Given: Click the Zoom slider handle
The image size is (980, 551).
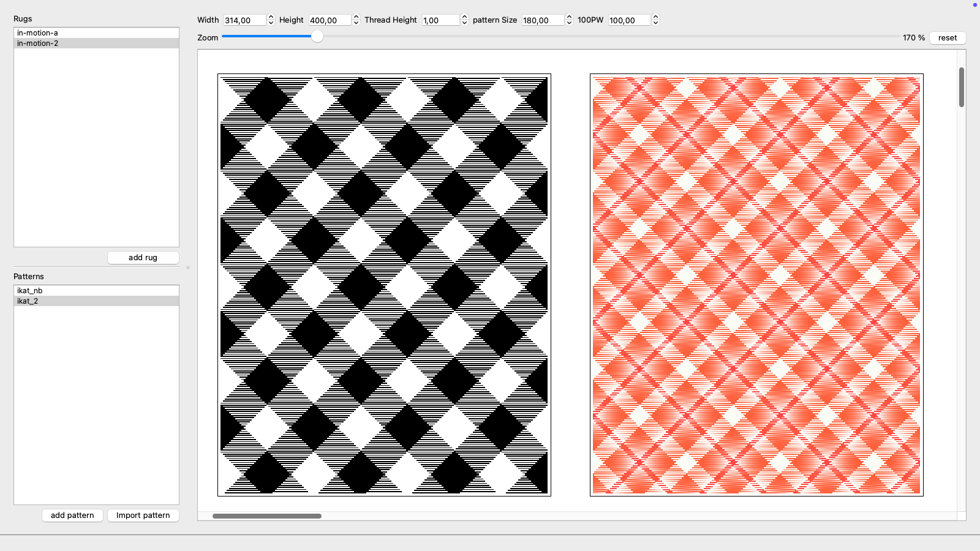Looking at the screenshot, I should pyautogui.click(x=317, y=37).
